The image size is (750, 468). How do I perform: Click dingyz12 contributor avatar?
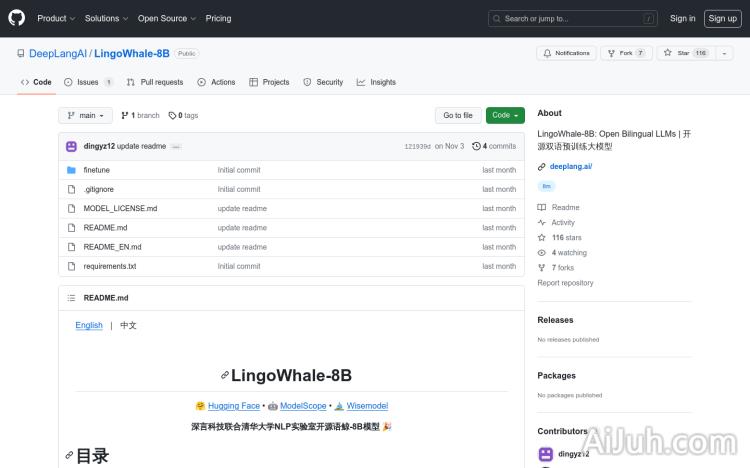[545, 454]
